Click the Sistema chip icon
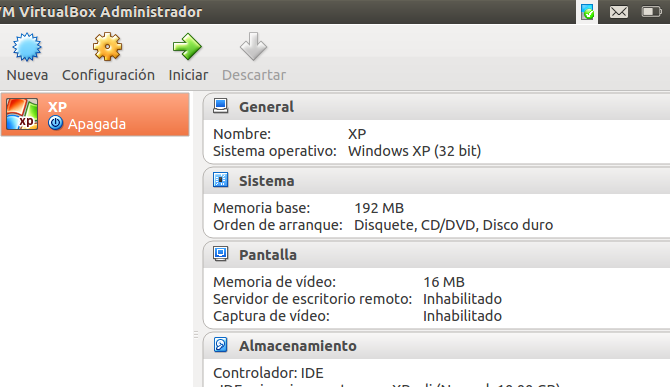The image size is (670, 387). click(220, 180)
